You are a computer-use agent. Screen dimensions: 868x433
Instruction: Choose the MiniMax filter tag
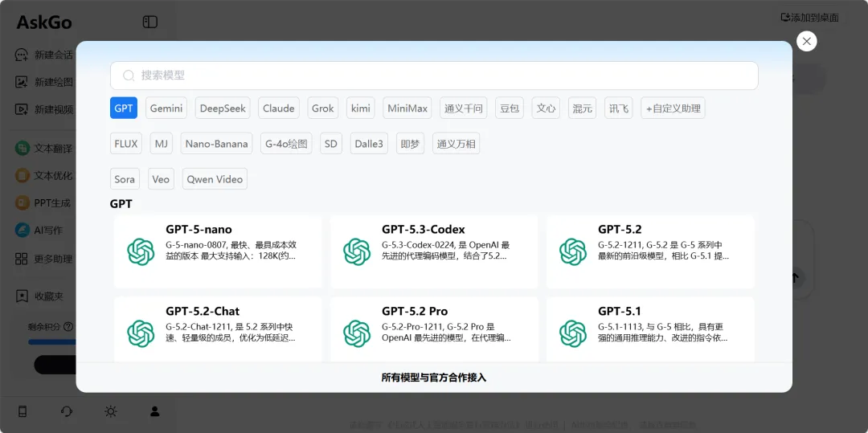(x=407, y=108)
